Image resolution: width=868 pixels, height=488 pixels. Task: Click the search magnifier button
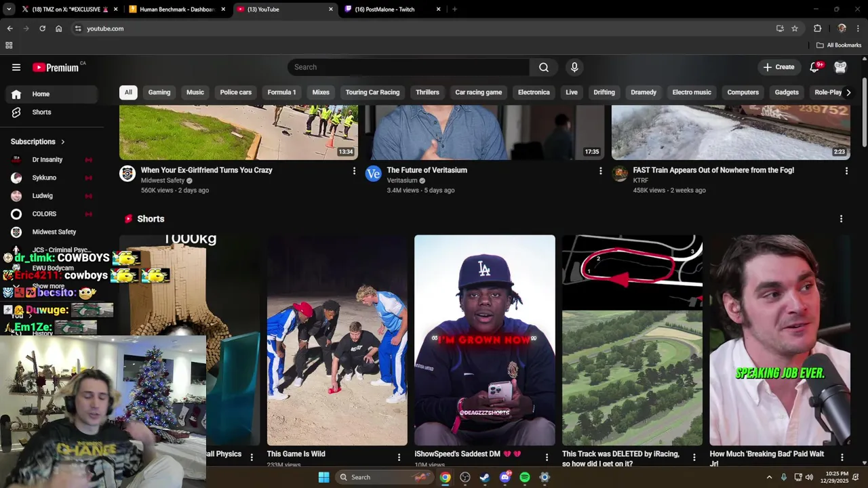[543, 67]
